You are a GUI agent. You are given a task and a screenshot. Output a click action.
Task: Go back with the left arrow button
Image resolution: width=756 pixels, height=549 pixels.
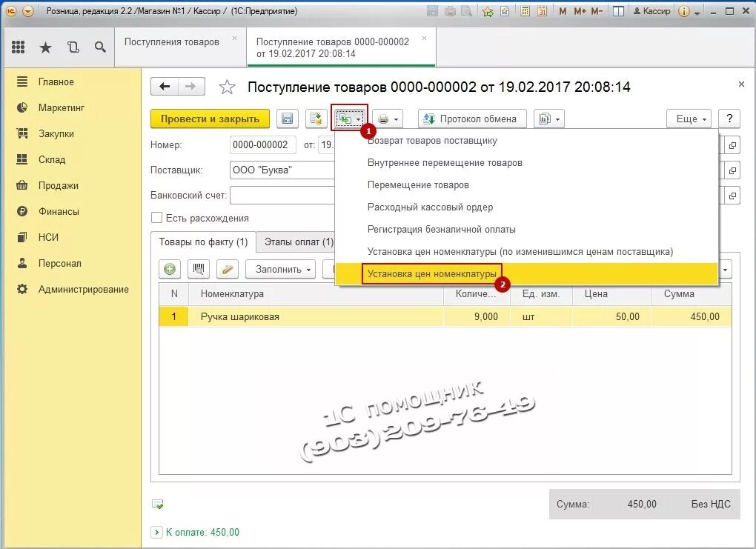pos(165,87)
